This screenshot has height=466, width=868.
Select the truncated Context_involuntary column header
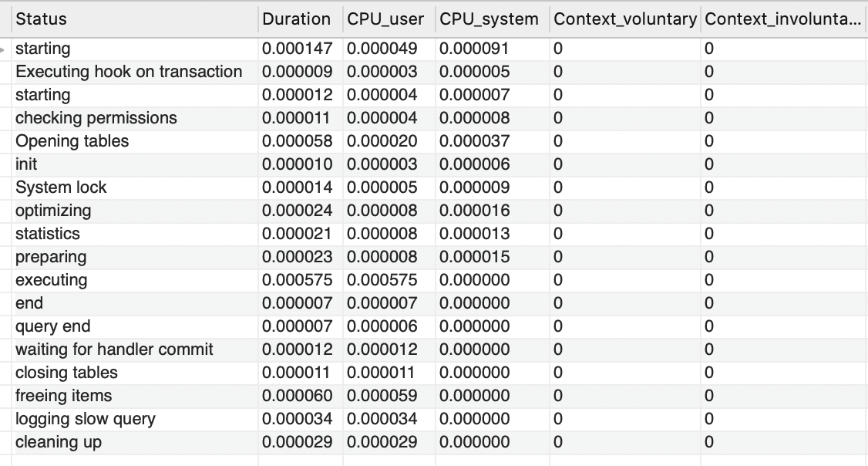(782, 19)
